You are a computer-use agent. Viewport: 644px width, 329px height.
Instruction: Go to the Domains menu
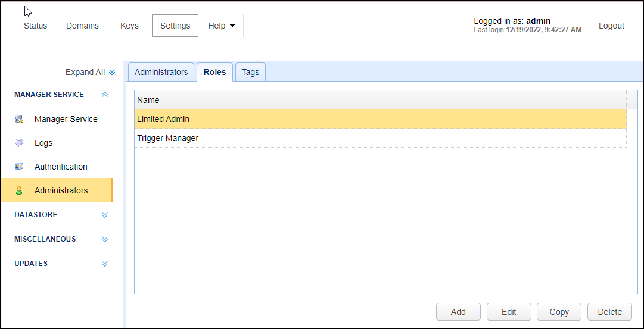82,26
